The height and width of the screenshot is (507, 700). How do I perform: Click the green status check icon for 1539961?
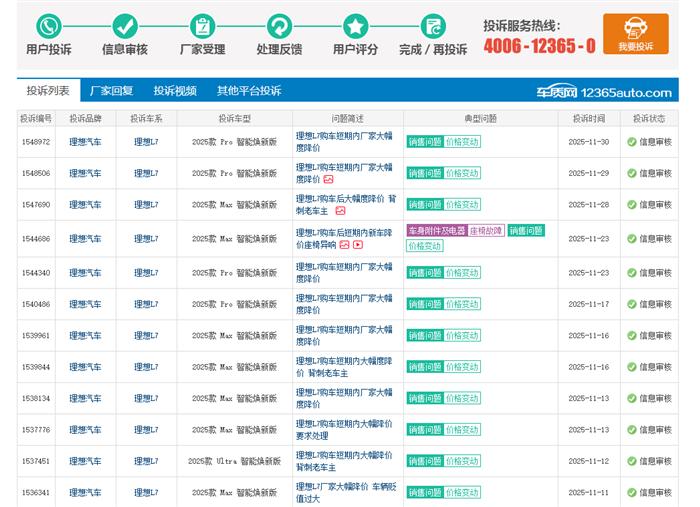632,336
